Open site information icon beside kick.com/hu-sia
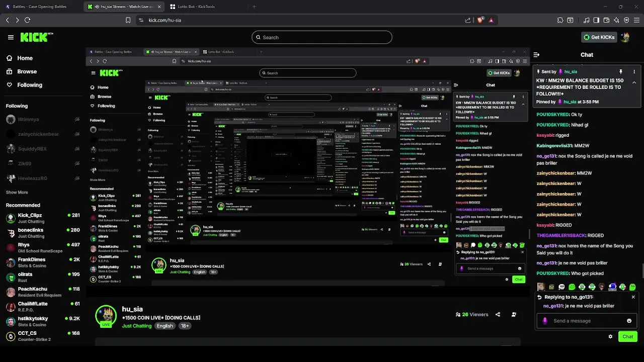644x362 pixels. pyautogui.click(x=141, y=20)
